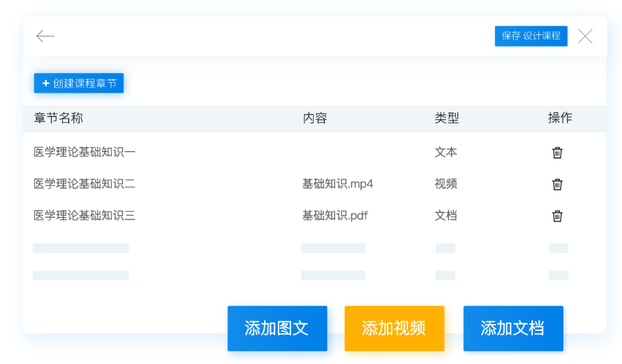Click the 保存 设计课程 button
Image resolution: width=622 pixels, height=364 pixels.
(x=530, y=36)
